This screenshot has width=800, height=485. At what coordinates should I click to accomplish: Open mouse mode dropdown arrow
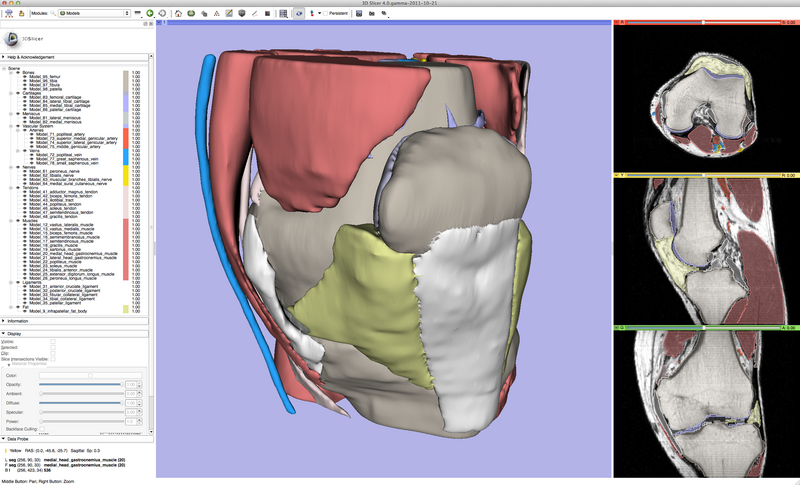pyautogui.click(x=319, y=13)
